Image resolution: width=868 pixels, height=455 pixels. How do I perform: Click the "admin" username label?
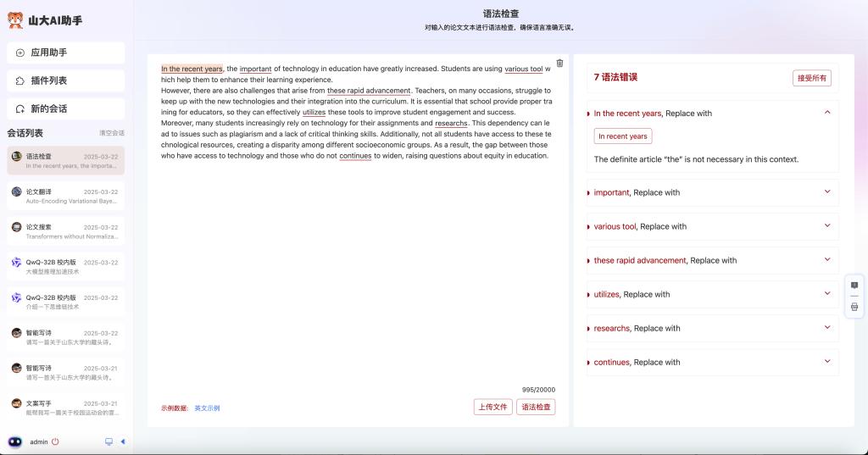39,441
